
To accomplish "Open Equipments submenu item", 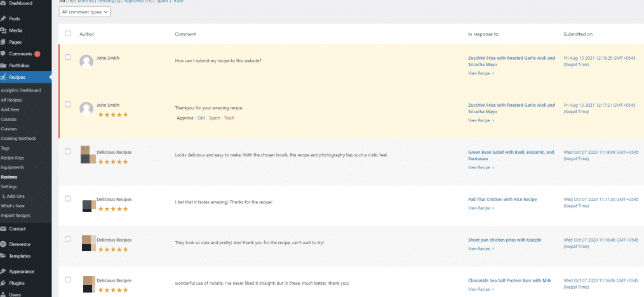I will (12, 167).
